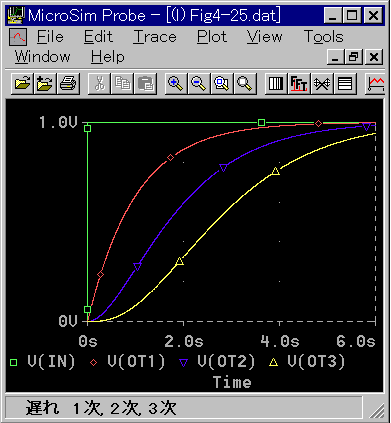Click the Zoom Area magnifier icon
This screenshot has width=391, height=423.
(x=222, y=83)
